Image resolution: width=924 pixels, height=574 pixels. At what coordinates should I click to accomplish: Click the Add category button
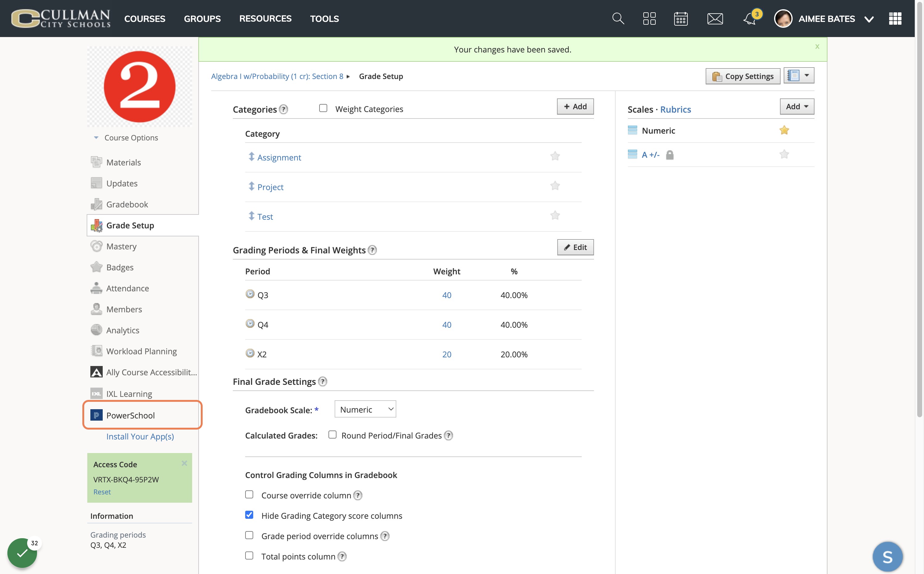(x=575, y=107)
